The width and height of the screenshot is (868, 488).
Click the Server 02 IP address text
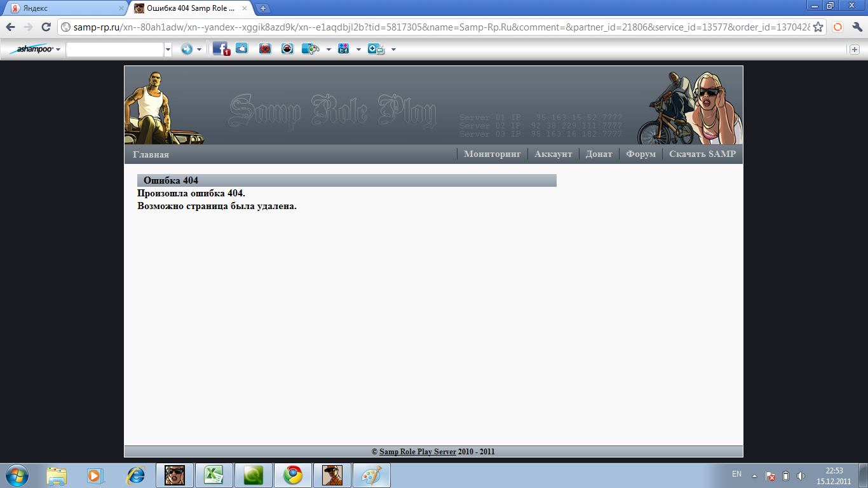tap(541, 126)
